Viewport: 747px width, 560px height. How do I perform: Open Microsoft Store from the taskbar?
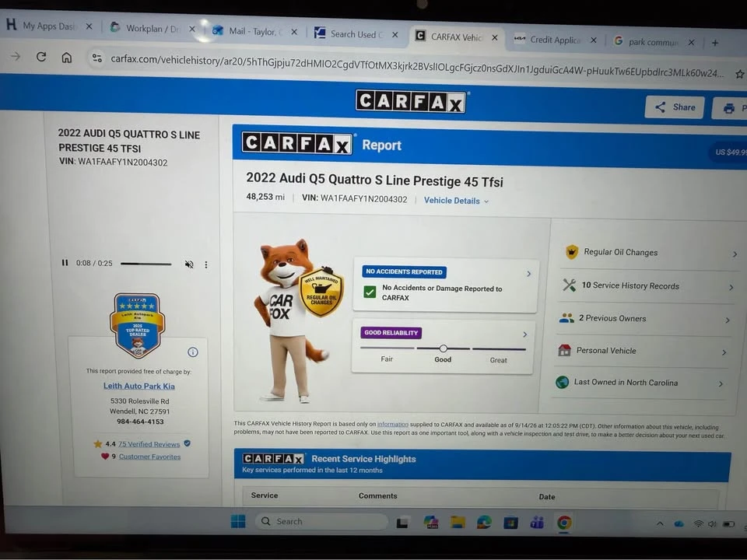pyautogui.click(x=510, y=523)
